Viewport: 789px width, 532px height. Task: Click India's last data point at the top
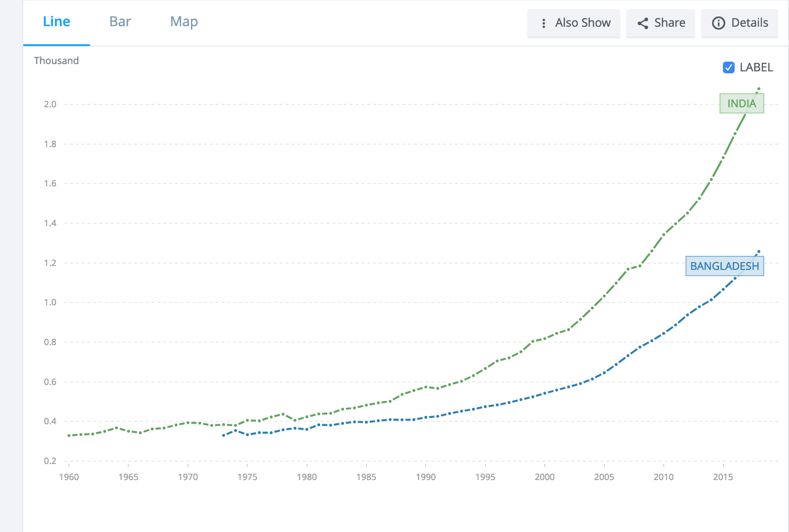pyautogui.click(x=759, y=89)
